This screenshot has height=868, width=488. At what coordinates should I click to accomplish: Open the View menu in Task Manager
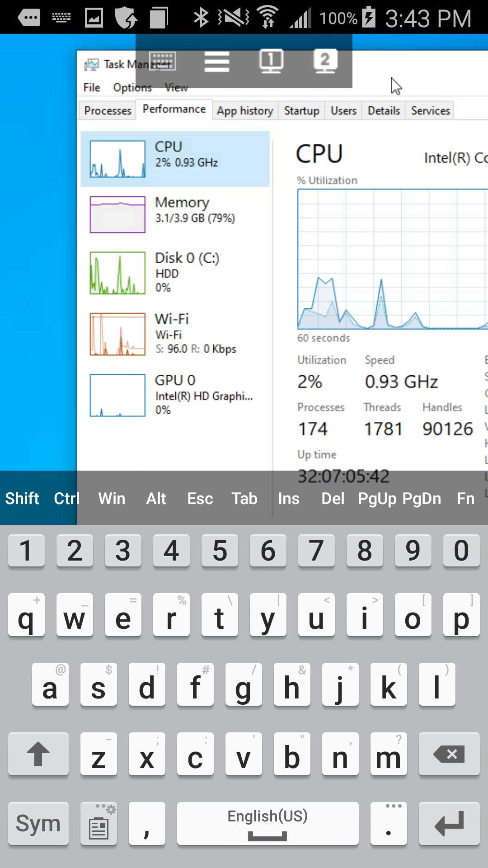pos(176,87)
